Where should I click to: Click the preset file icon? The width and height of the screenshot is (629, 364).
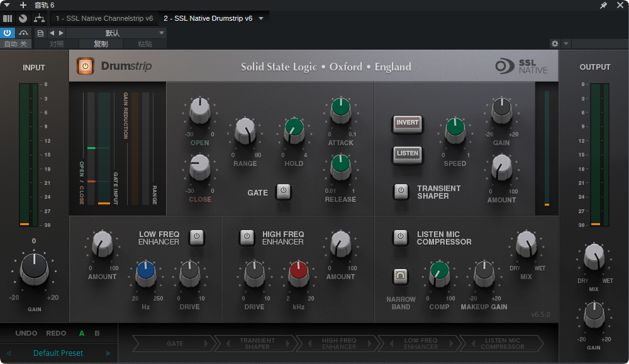click(40, 33)
